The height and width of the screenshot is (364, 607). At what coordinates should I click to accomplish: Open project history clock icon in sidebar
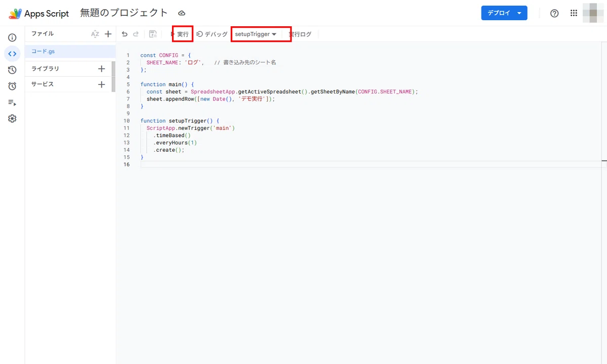(x=12, y=70)
